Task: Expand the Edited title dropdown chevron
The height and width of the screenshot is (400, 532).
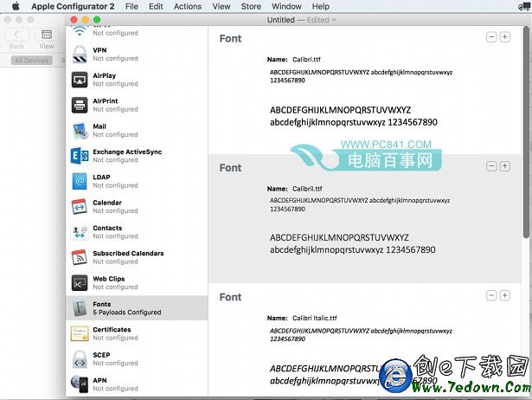Action: point(334,20)
